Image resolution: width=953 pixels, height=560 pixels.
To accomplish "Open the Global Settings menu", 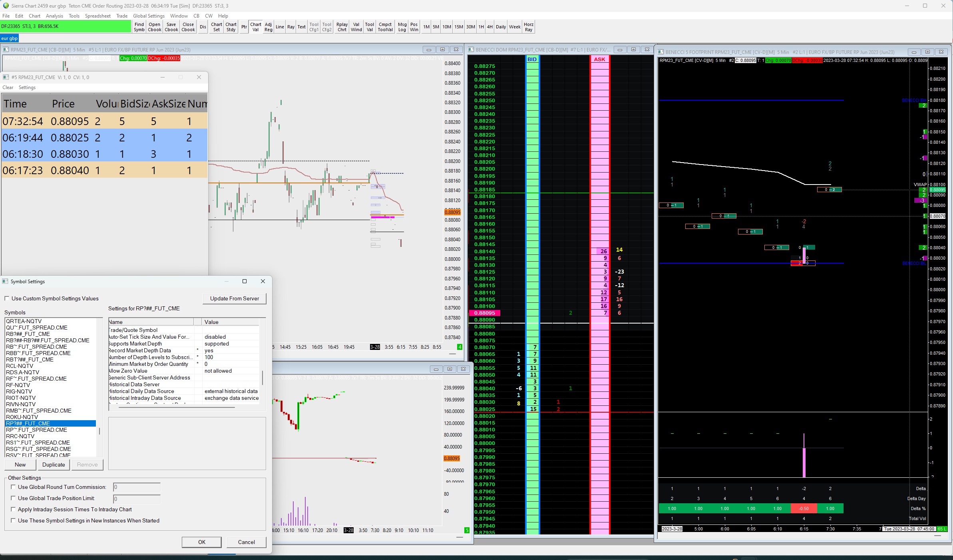I will point(149,16).
